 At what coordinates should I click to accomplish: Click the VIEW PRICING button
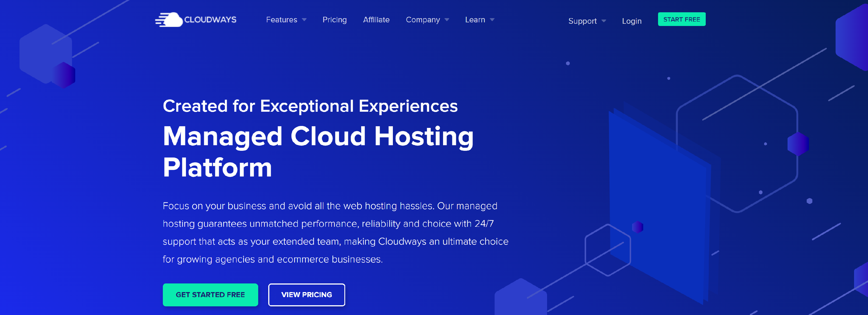tap(307, 295)
